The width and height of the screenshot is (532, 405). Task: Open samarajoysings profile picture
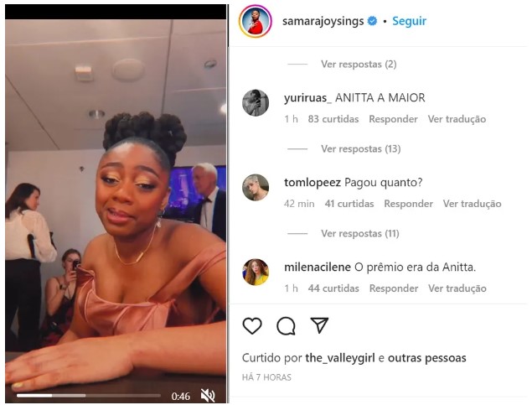point(256,21)
